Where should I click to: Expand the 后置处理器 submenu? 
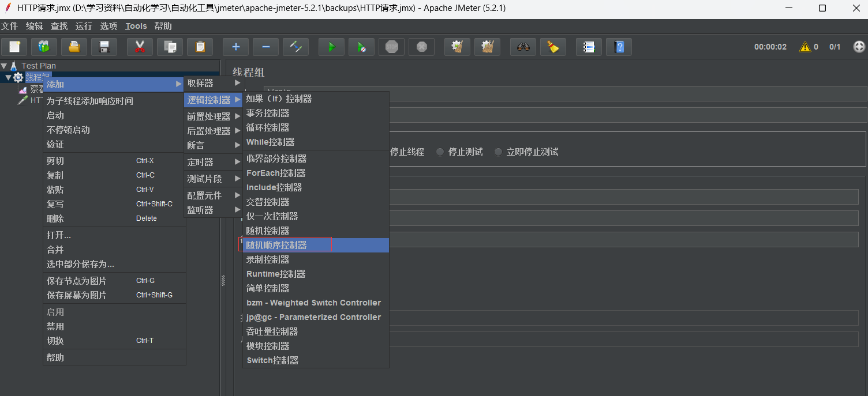click(214, 131)
